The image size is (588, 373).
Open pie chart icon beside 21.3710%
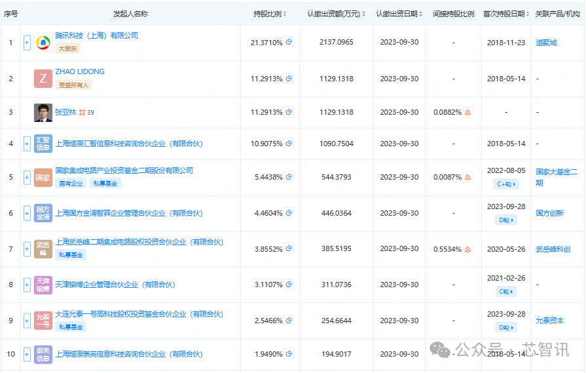pos(289,42)
